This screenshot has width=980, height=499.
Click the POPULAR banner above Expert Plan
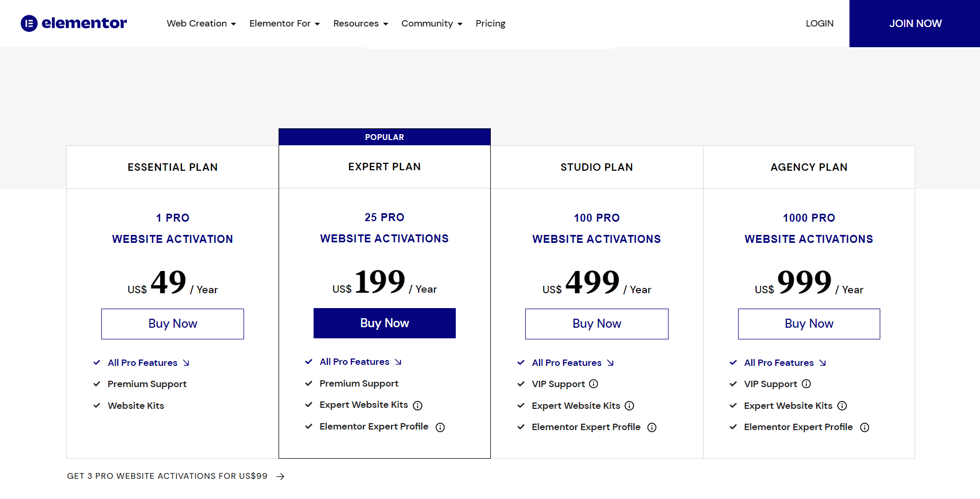coord(384,136)
